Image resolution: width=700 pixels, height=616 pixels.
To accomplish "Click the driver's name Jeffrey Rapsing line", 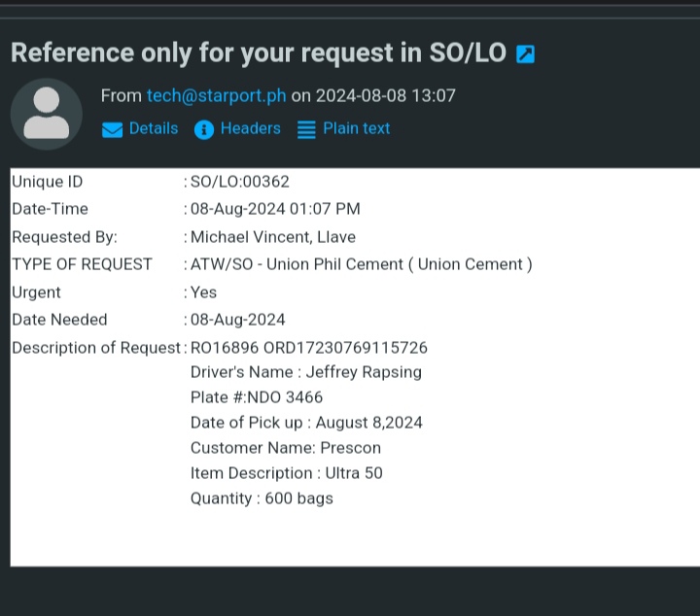I will (305, 372).
